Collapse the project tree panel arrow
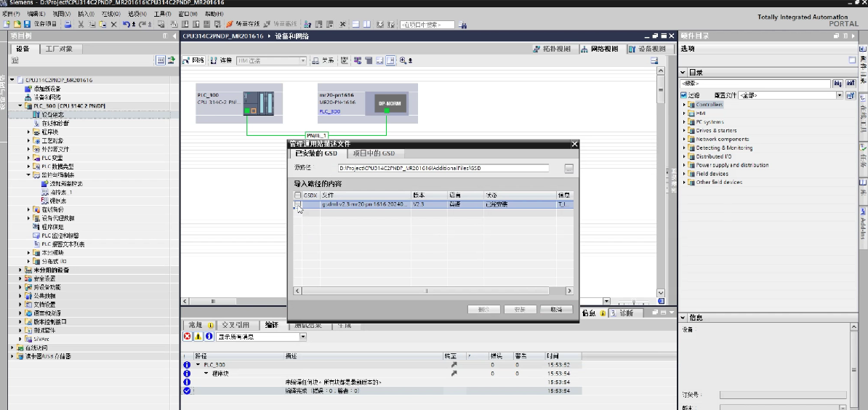 [x=173, y=36]
